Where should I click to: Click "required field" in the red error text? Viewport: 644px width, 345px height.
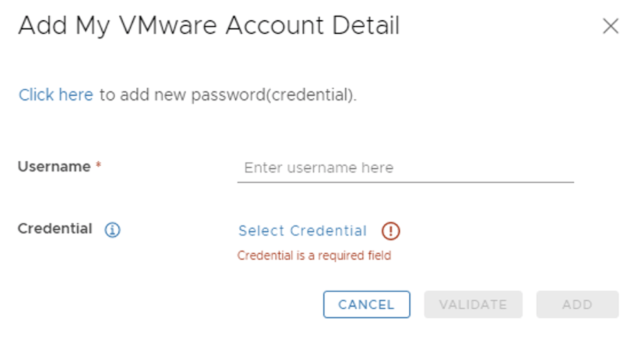pyautogui.click(x=362, y=256)
